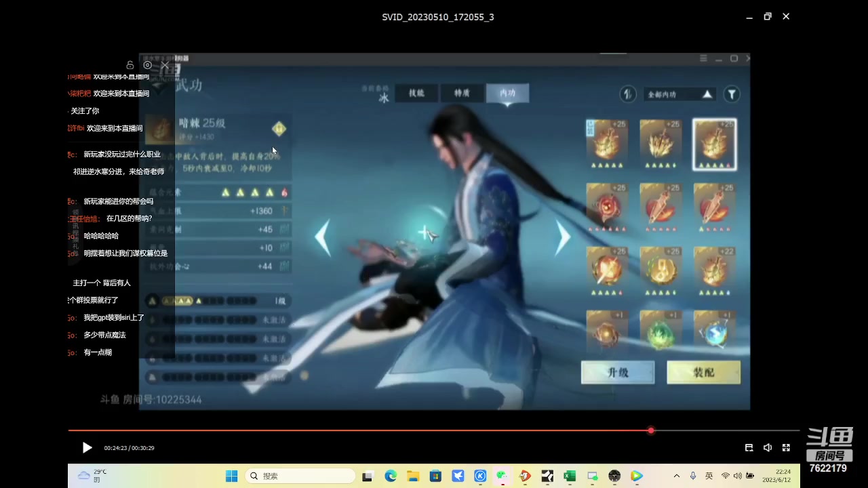
Task: Click the chat message 多少带点魔法
Action: 104,335
